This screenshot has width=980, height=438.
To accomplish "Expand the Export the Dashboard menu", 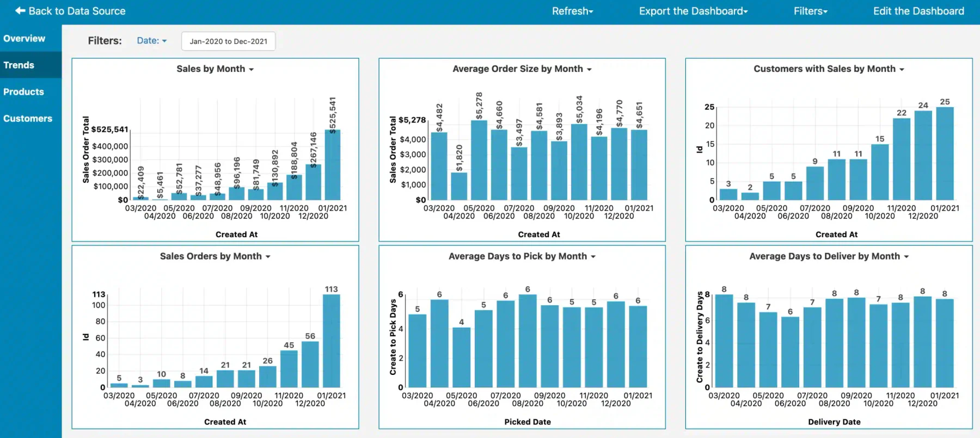I will pos(693,11).
